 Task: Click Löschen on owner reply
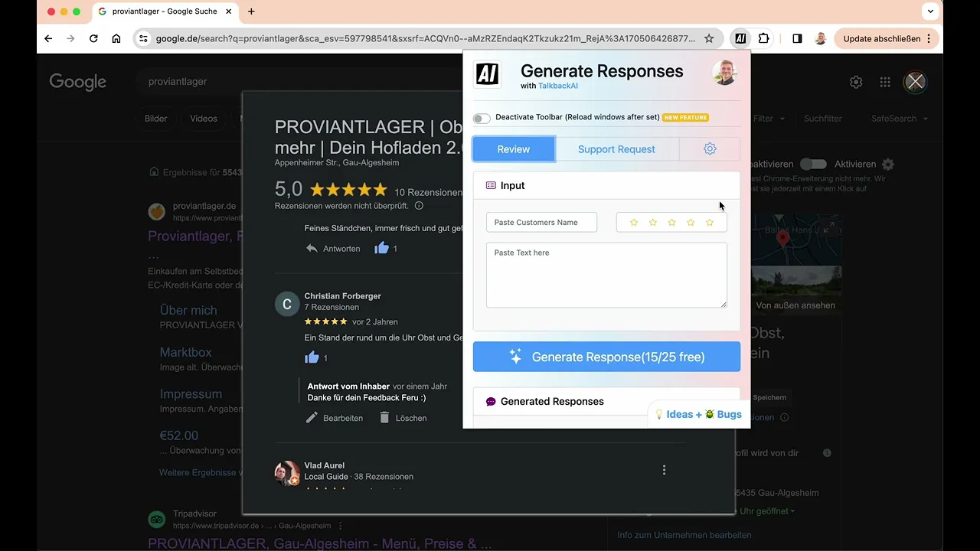(403, 418)
